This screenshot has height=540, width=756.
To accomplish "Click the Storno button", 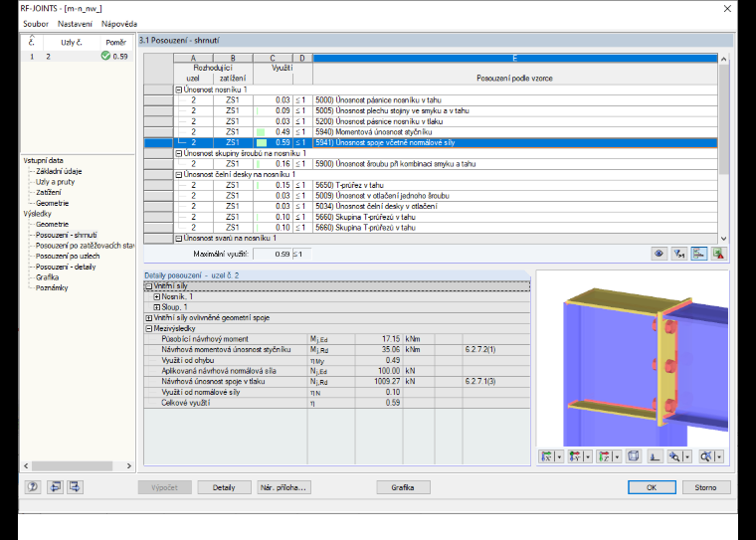I will [706, 487].
